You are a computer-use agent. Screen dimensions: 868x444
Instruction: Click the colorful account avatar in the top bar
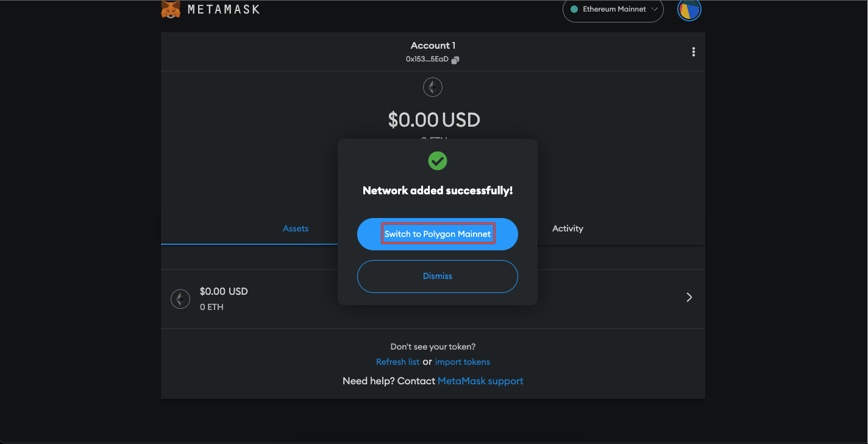tap(689, 10)
